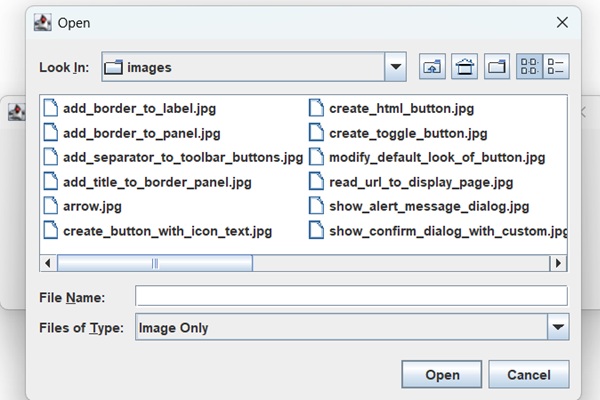The height and width of the screenshot is (400, 600).
Task: Click the file icon beside create_toggle_button.jpg
Action: point(316,132)
